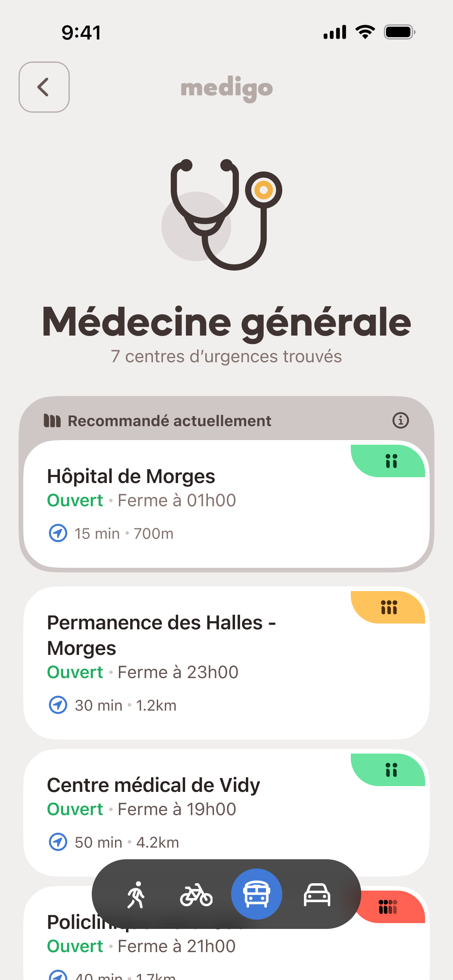453x980 pixels.
Task: Tap the Recommandé actuellement header
Action: point(169,421)
